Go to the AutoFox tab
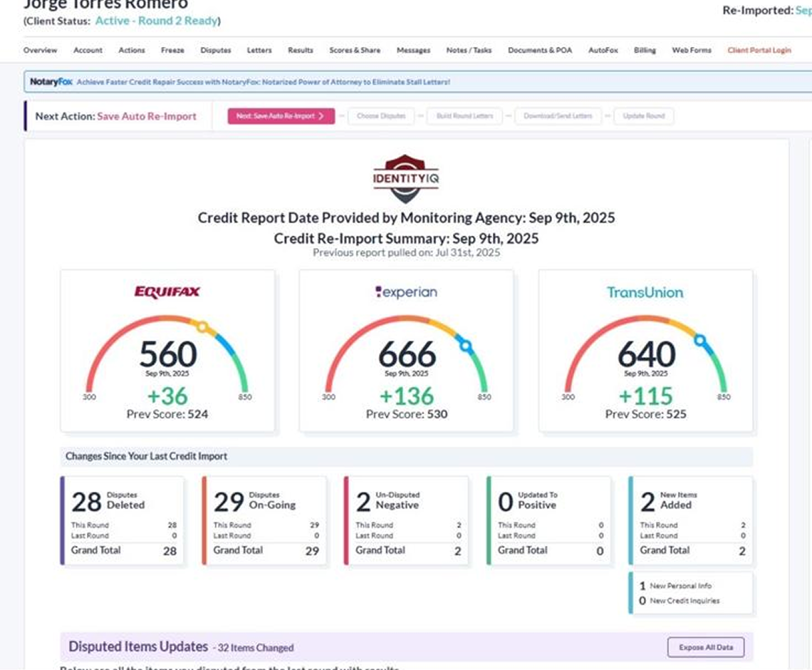812x670 pixels. (x=603, y=51)
